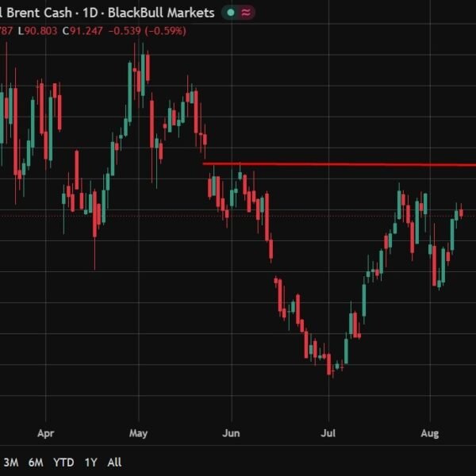
Task: Select the 6M time range
Action: (x=36, y=463)
